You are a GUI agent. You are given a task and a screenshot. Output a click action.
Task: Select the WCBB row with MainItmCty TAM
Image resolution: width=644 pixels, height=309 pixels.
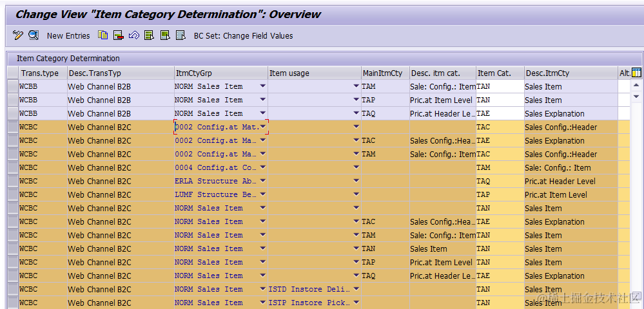tap(13, 86)
